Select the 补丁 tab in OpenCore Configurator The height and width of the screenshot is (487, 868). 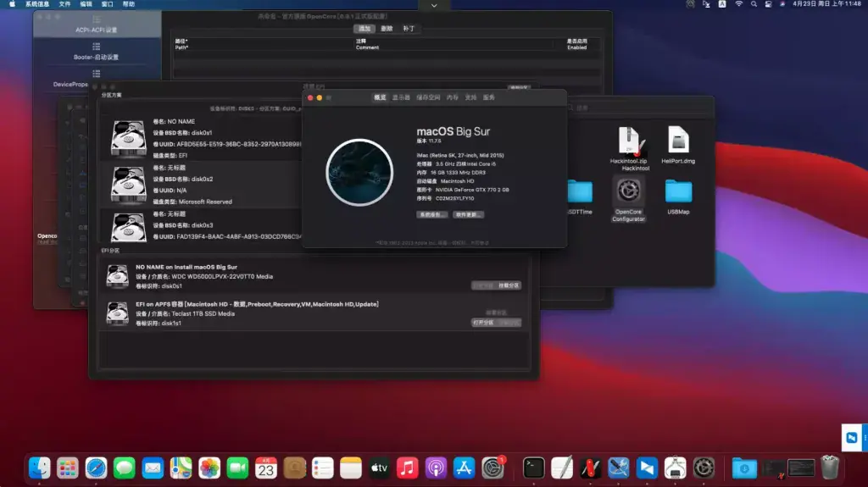(x=409, y=29)
